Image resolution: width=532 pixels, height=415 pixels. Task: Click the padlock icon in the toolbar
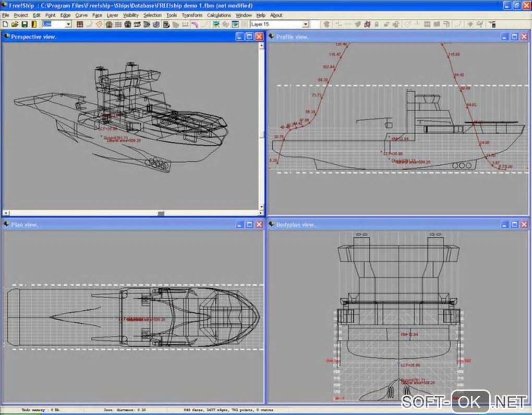point(376,24)
